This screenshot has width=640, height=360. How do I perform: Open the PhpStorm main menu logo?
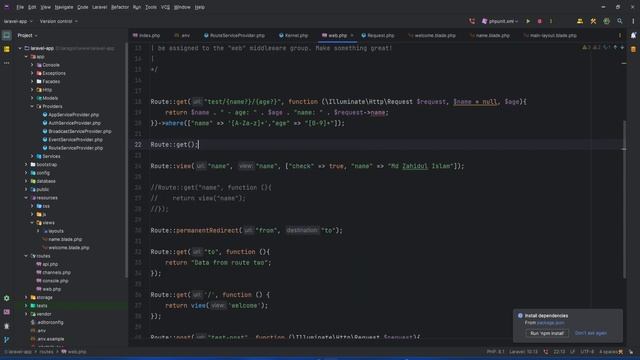[x=7, y=7]
